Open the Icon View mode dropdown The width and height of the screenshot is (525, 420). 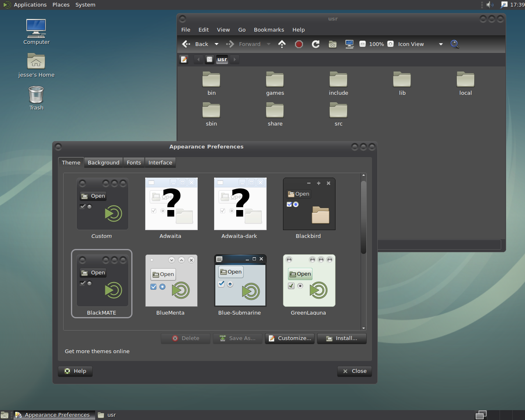(420, 44)
